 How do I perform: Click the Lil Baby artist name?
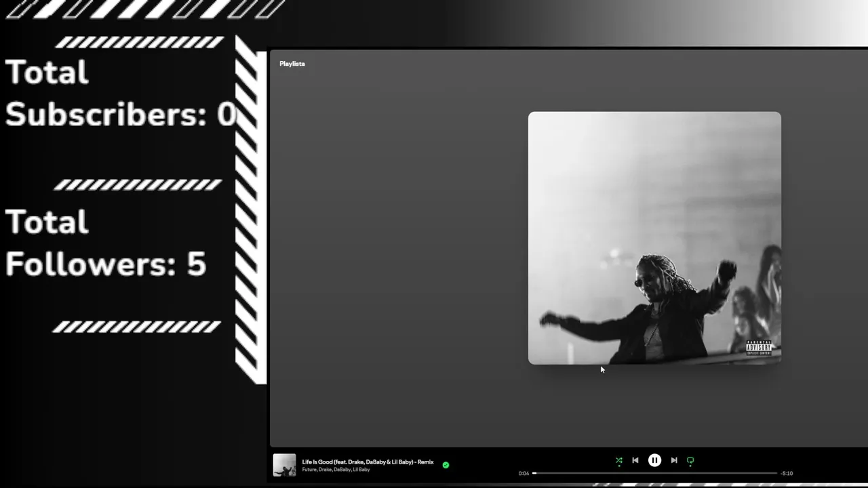[x=361, y=470]
